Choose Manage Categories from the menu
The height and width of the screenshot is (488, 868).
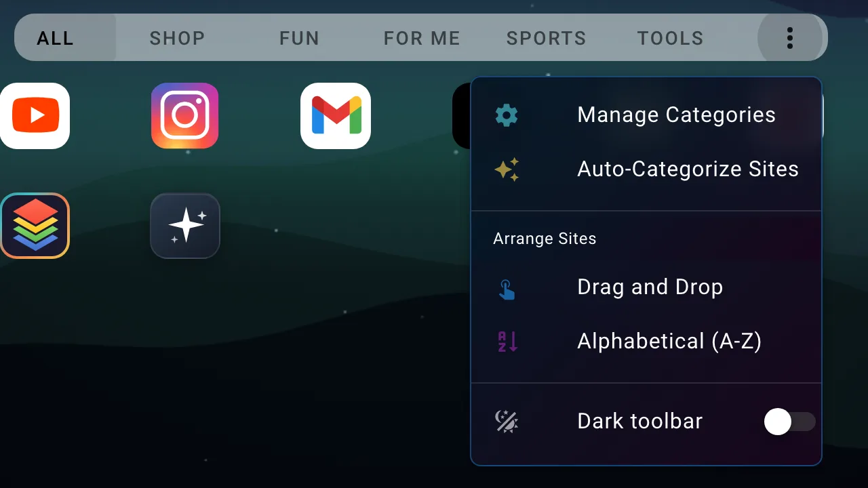point(646,115)
